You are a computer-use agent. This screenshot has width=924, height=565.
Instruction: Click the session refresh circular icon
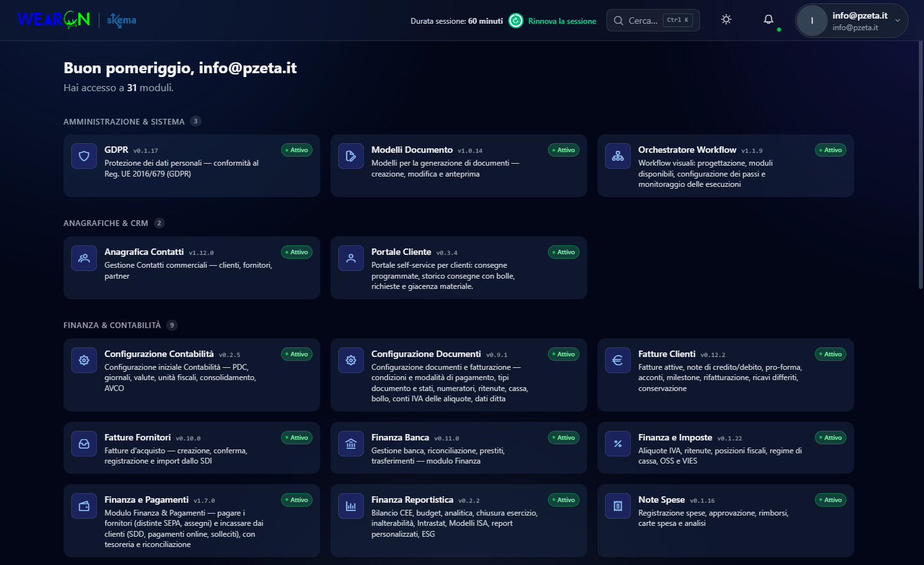(516, 21)
